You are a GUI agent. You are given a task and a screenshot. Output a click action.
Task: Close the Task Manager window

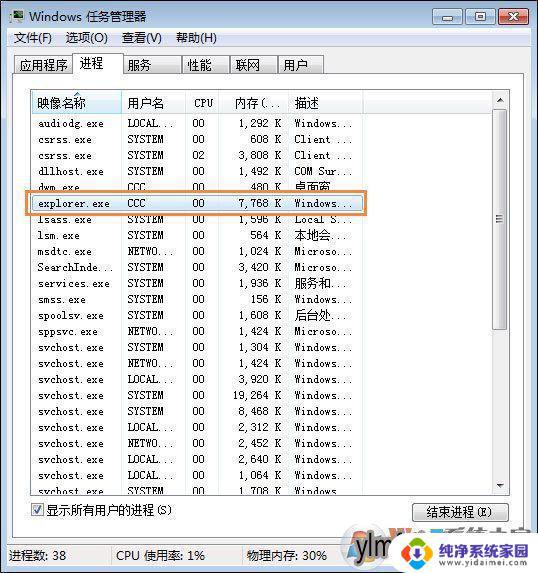(513, 17)
